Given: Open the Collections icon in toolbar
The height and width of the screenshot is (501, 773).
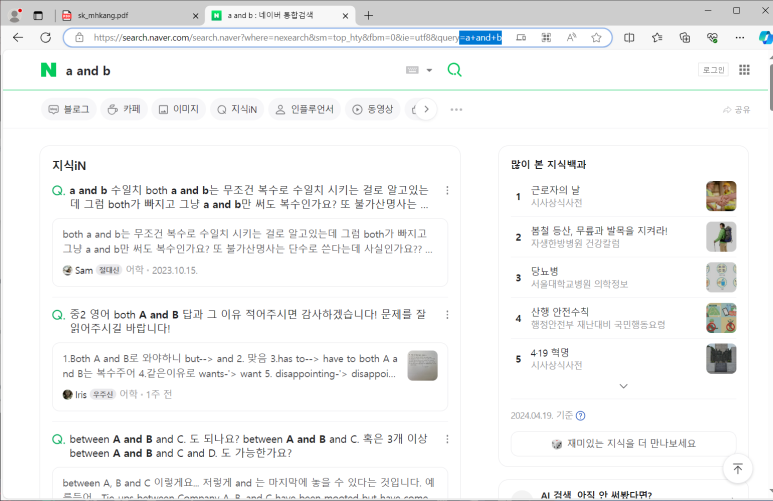Looking at the screenshot, I should coord(685,37).
